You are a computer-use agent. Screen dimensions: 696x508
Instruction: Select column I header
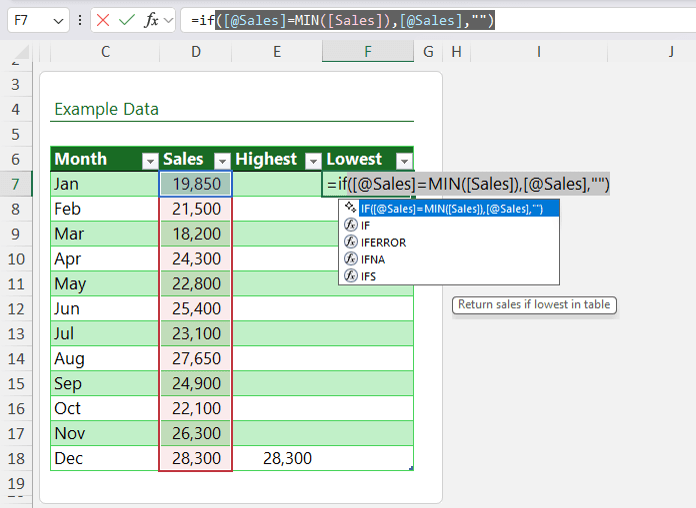tap(538, 52)
